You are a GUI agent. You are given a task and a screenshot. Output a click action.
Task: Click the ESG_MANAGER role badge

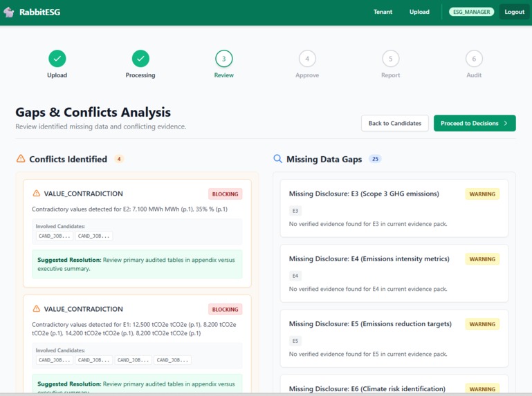click(472, 12)
